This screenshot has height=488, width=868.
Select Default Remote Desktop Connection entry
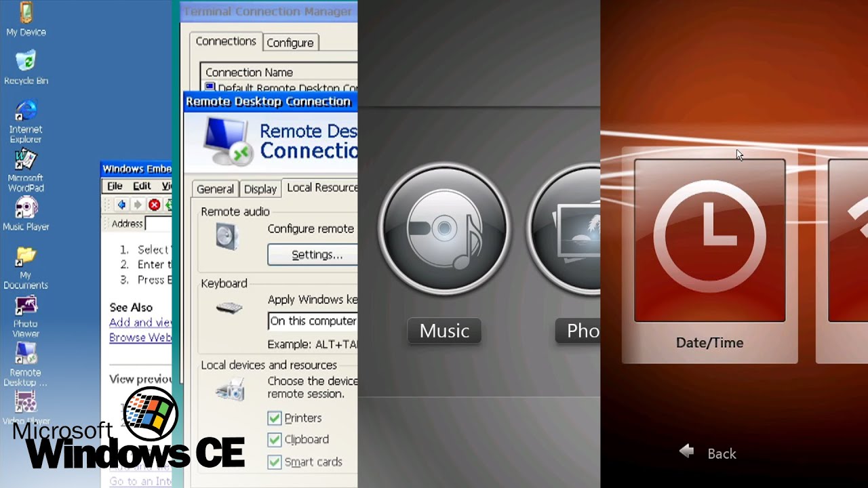coord(281,88)
